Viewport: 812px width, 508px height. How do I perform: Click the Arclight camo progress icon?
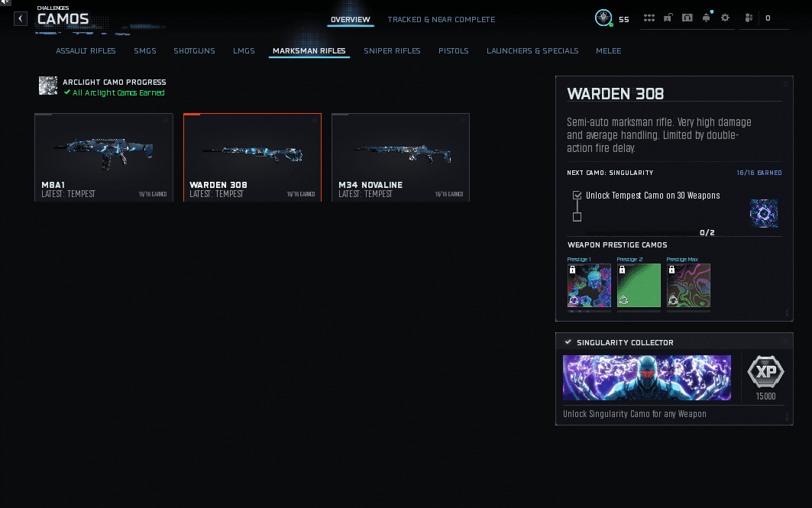pos(48,86)
